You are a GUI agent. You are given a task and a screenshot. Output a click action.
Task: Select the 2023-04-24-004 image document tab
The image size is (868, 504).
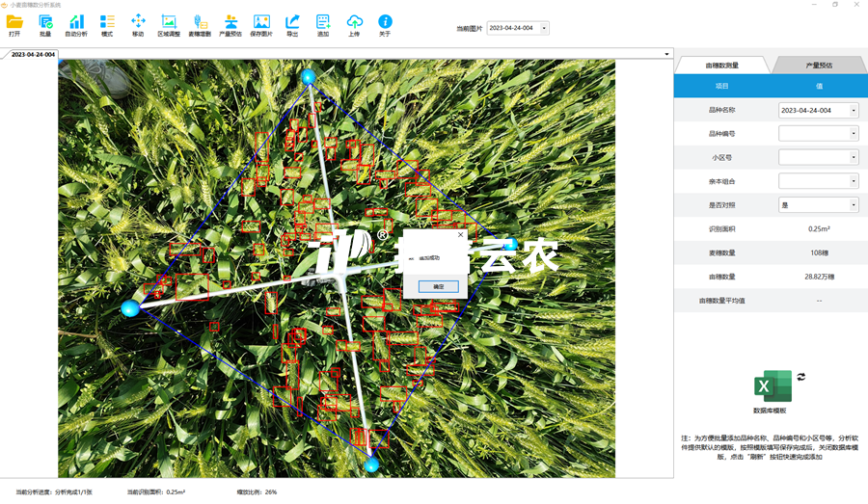pyautogui.click(x=33, y=54)
